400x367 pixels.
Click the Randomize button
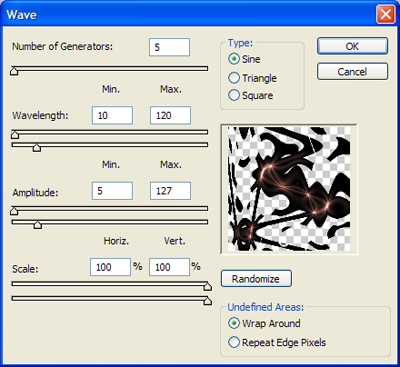pyautogui.click(x=256, y=279)
